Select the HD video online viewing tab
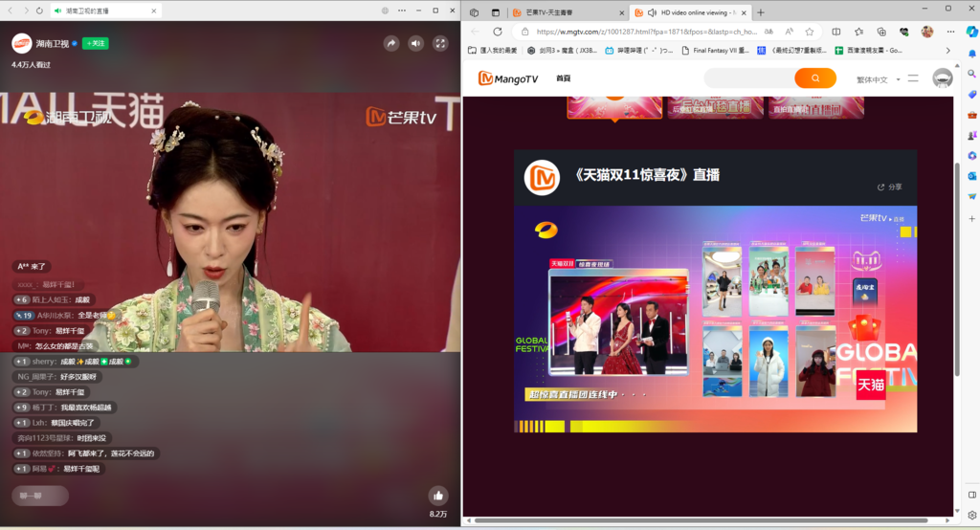The width and height of the screenshot is (980, 530). point(691,12)
